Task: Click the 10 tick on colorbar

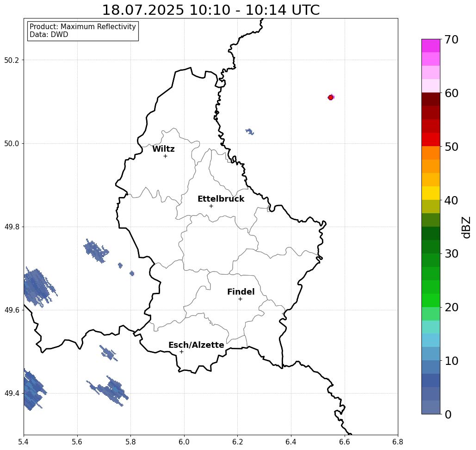Action: [451, 361]
